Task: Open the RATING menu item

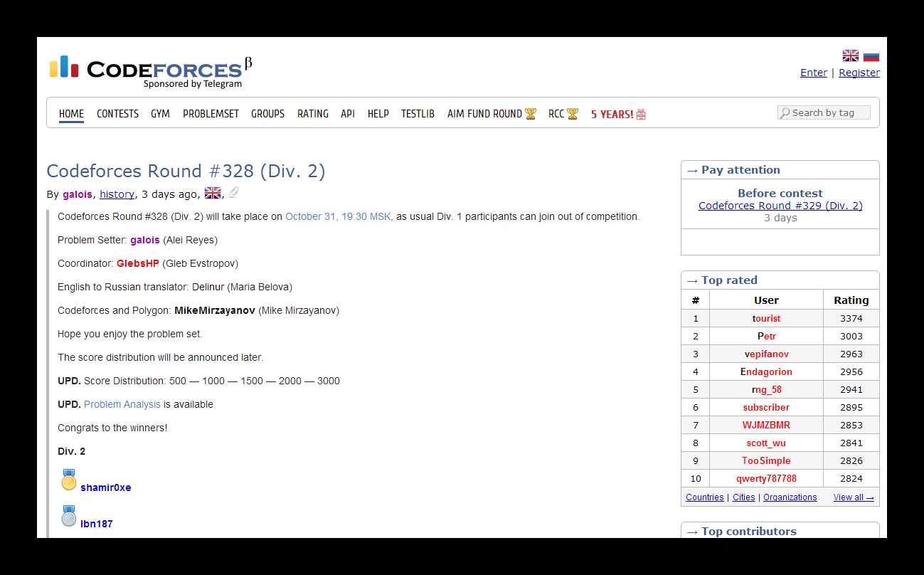Action: point(312,114)
